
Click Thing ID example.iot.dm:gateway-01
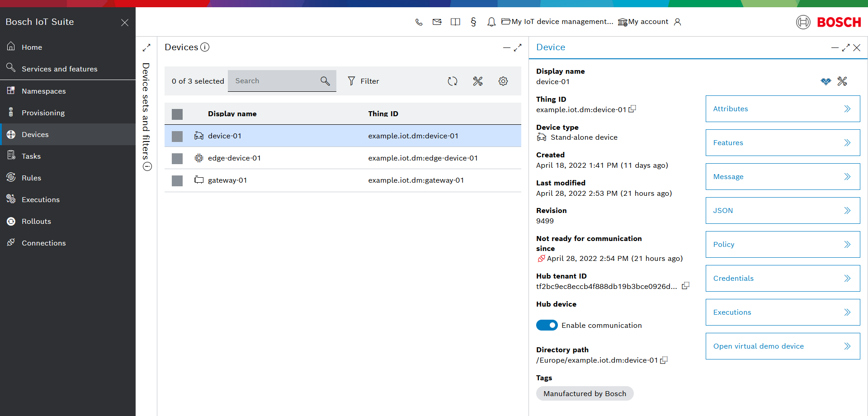coord(416,180)
